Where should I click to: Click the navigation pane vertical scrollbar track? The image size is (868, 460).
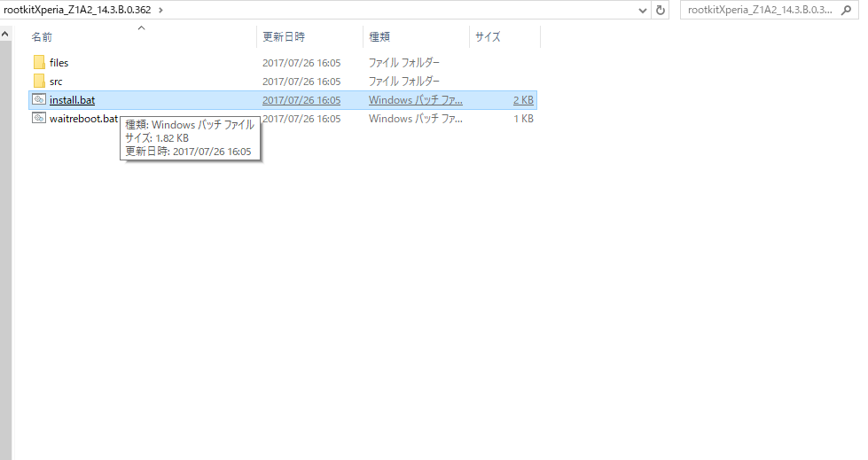click(5, 249)
